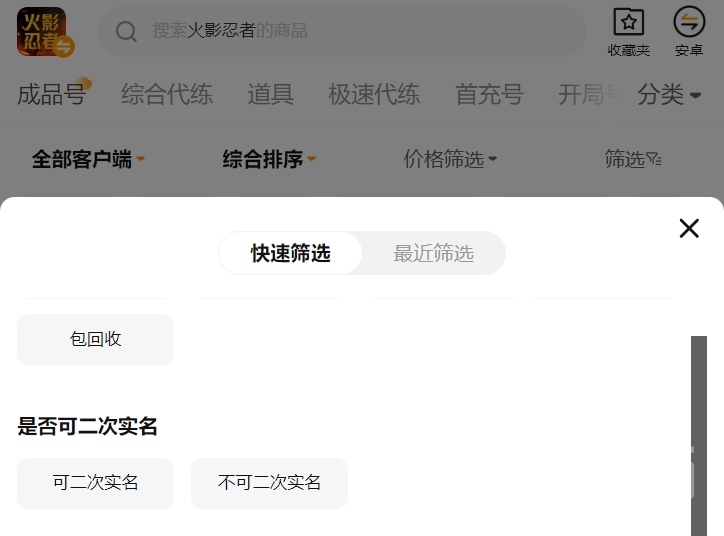The image size is (724, 536).
Task: Click the 筛选 funnel icon
Action: pos(654,159)
